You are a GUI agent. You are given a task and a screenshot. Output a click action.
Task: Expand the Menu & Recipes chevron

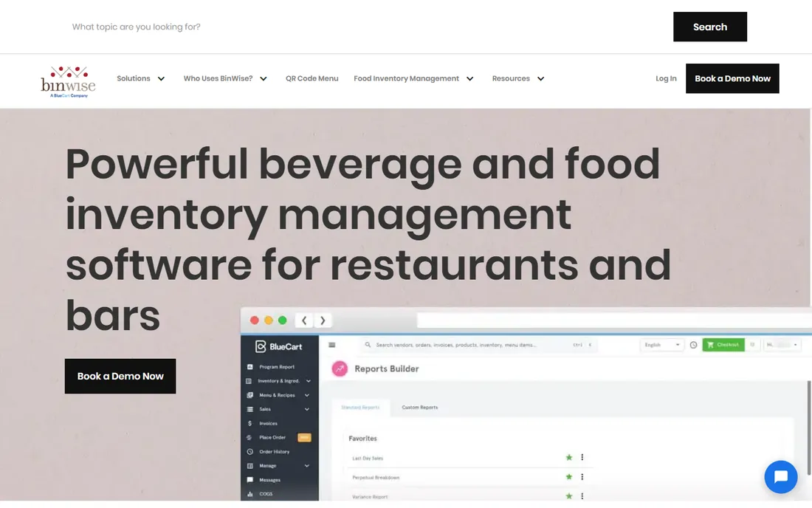[x=307, y=395]
